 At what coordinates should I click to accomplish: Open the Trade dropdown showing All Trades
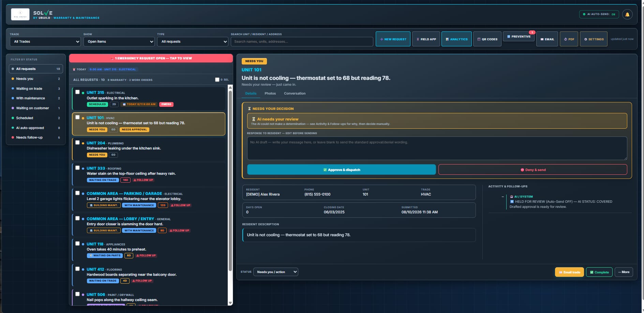coord(45,42)
